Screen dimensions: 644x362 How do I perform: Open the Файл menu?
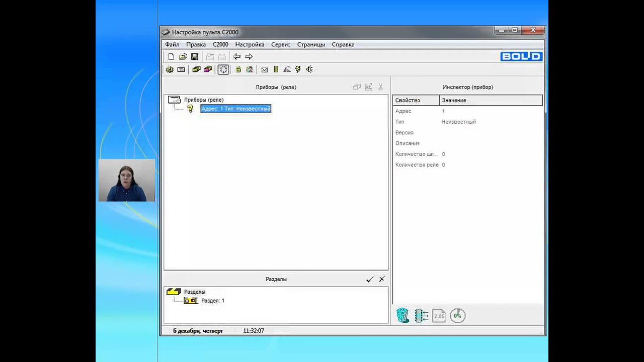point(172,44)
